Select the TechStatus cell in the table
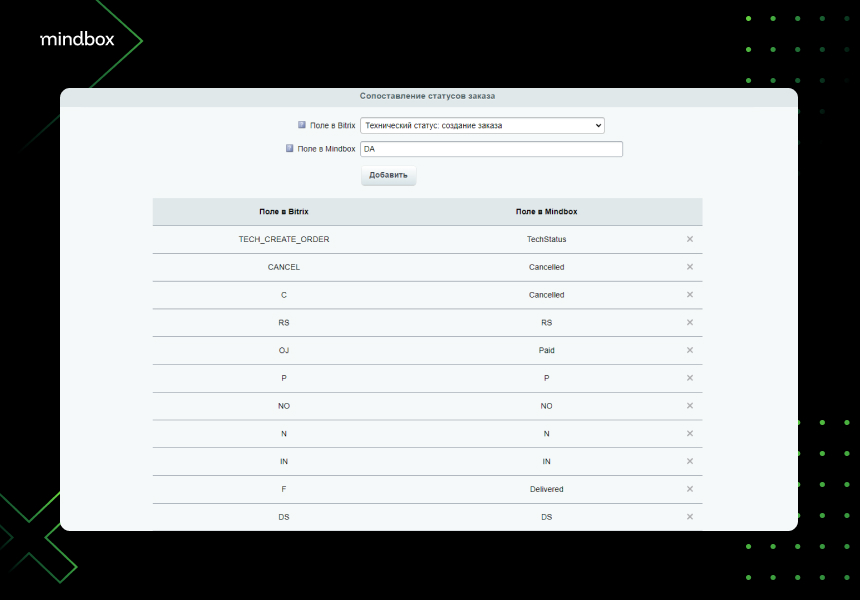860x600 pixels. 546,239
